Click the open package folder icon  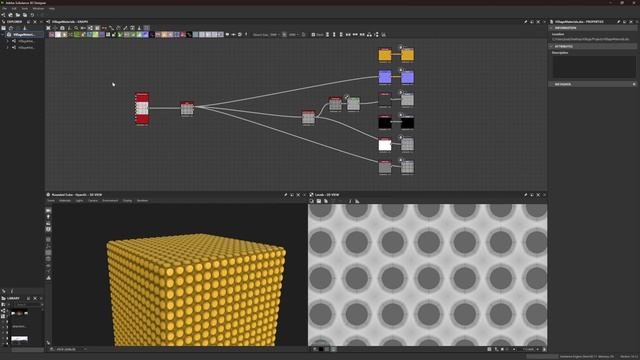click(18, 15)
